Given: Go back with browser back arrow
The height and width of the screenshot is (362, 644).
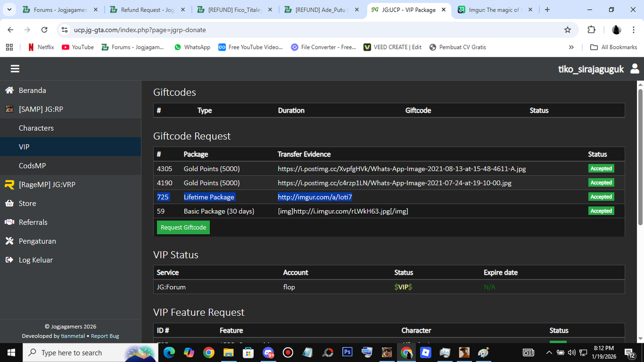Looking at the screenshot, I should coord(11,30).
